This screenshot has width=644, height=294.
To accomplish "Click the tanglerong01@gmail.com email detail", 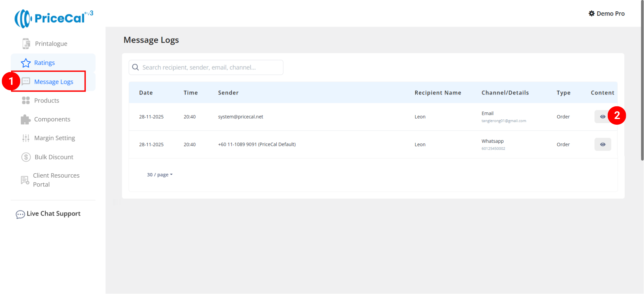I will (504, 121).
